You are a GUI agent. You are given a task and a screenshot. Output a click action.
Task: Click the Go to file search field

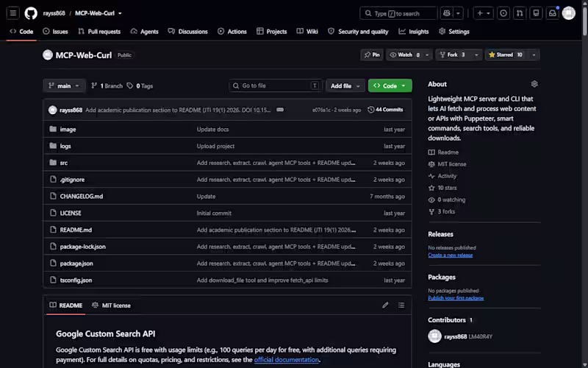tap(275, 85)
